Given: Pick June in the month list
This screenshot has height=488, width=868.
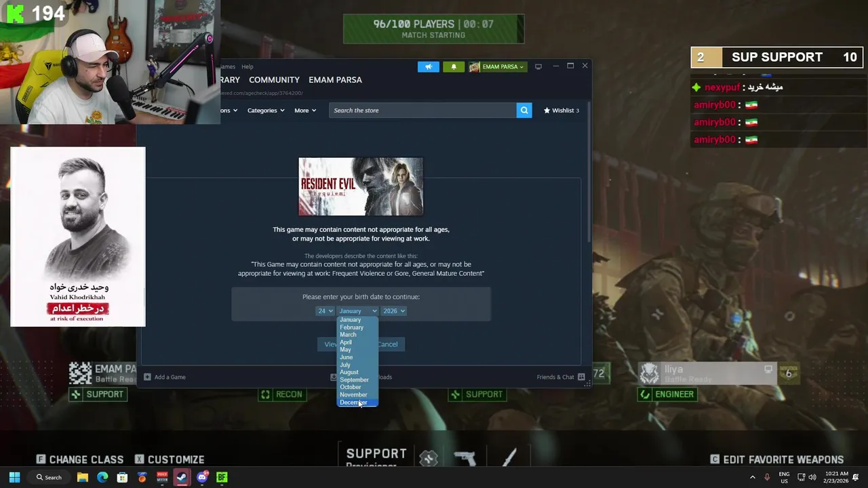Looking at the screenshot, I should tap(357, 357).
